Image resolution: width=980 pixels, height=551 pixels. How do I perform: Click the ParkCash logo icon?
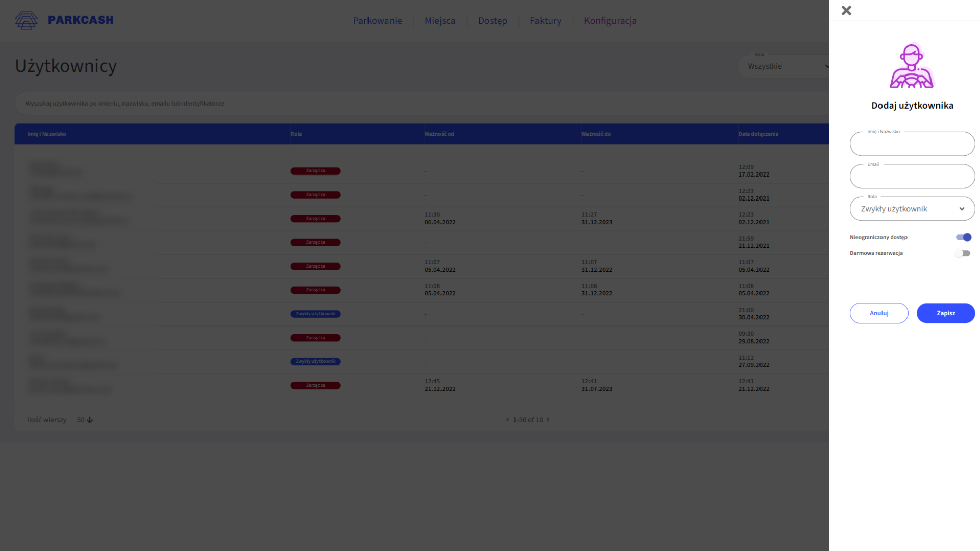[26, 20]
